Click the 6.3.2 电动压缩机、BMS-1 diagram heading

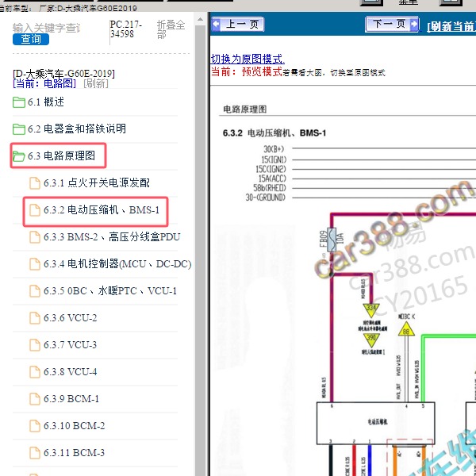274,133
